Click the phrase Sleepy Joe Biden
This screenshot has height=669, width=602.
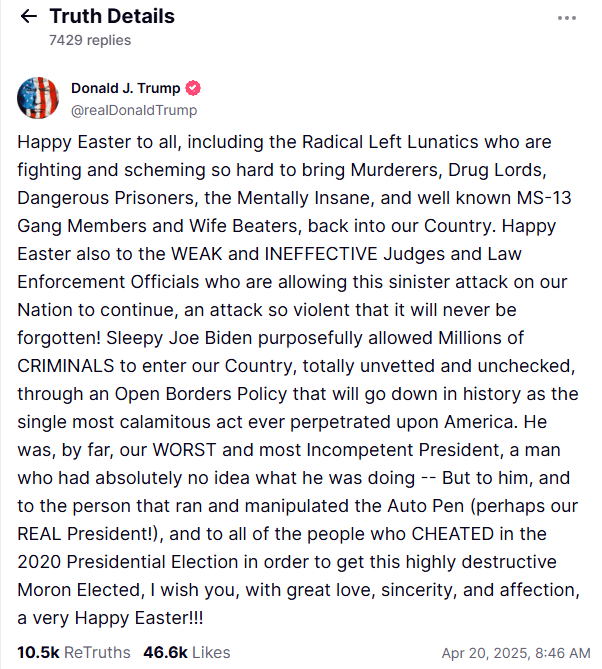pos(179,338)
